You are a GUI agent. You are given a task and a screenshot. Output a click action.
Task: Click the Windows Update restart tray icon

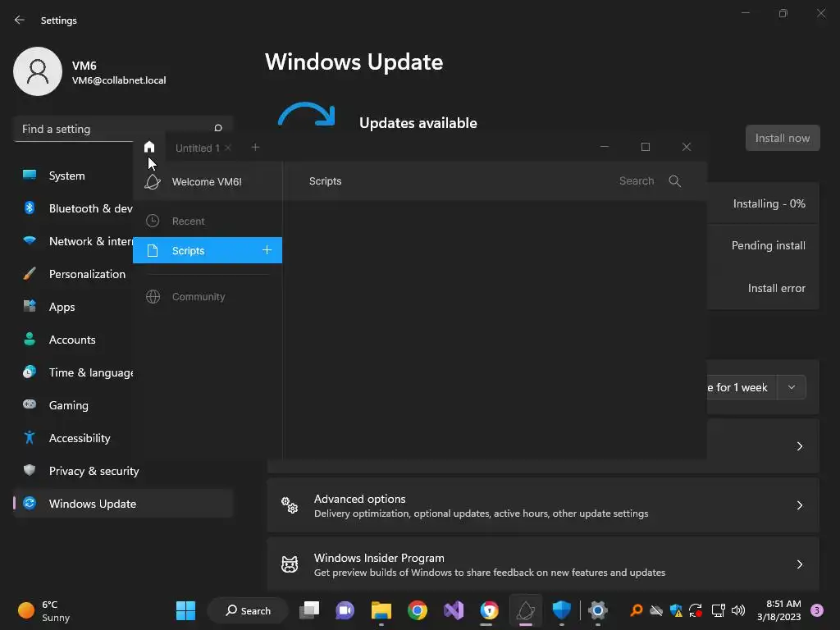[696, 610]
